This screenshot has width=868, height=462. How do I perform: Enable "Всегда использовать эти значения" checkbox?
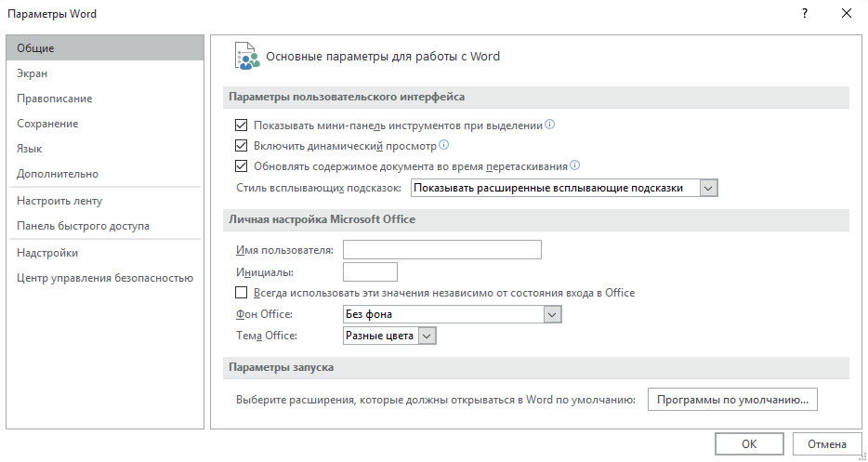[242, 293]
